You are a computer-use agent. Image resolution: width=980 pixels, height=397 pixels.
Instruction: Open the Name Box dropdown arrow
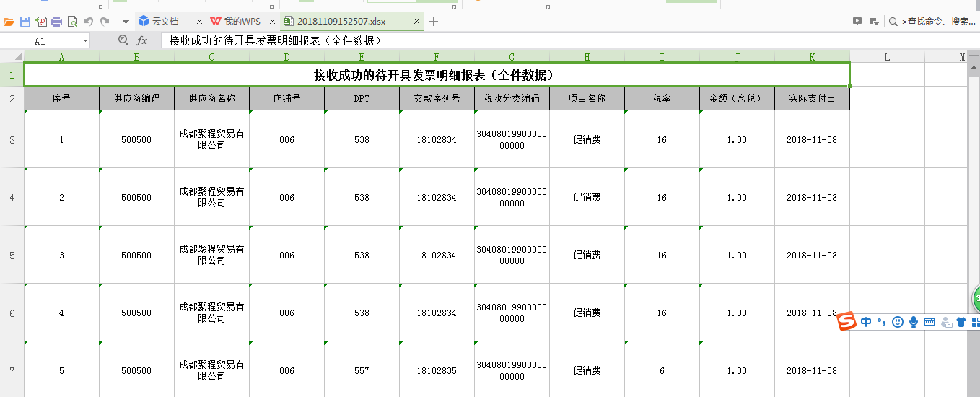coord(85,41)
